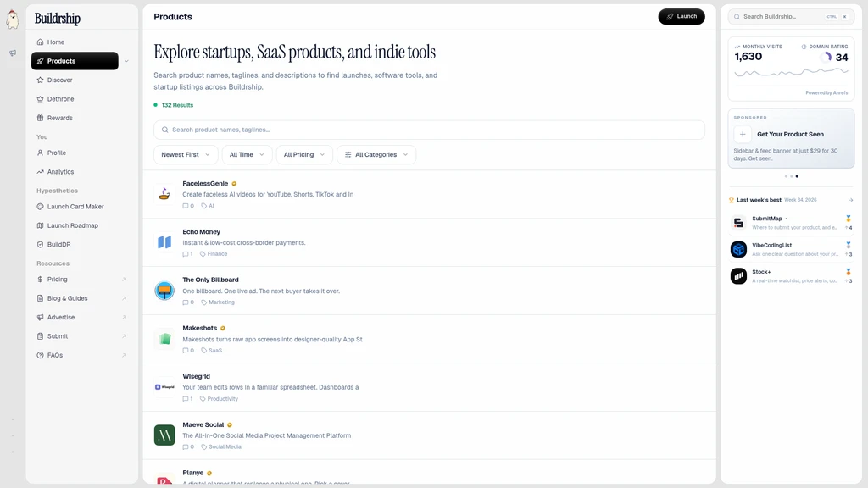Open Dethrone from the sidebar

click(60, 99)
